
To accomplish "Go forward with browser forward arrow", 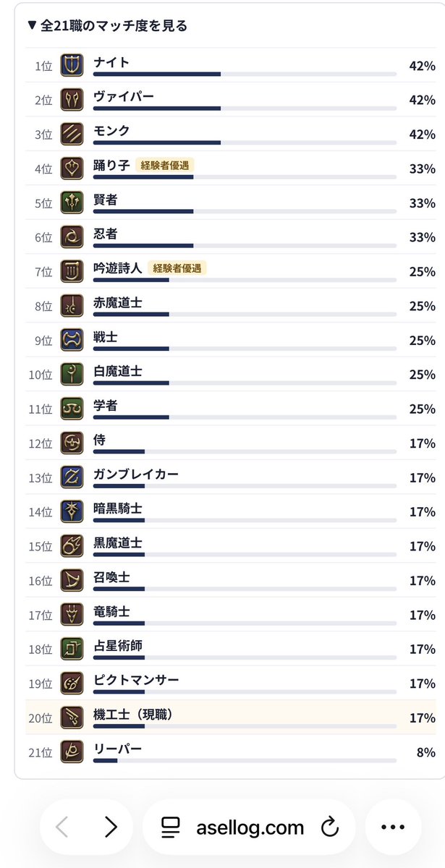I will click(x=110, y=827).
